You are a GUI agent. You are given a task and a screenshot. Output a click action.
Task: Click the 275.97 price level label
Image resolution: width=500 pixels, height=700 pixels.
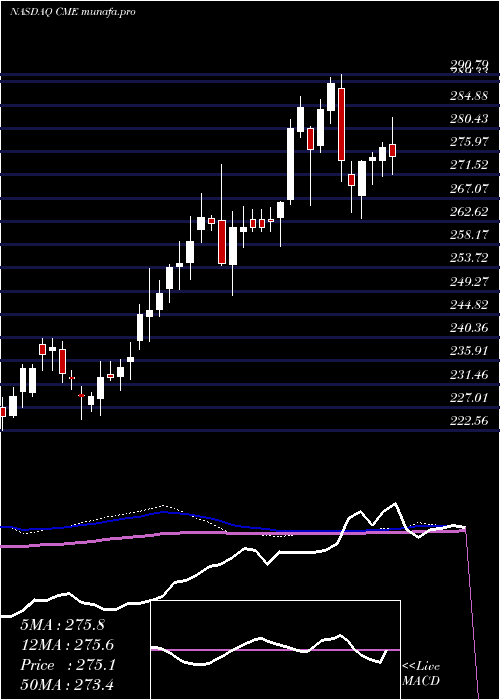[x=468, y=142]
